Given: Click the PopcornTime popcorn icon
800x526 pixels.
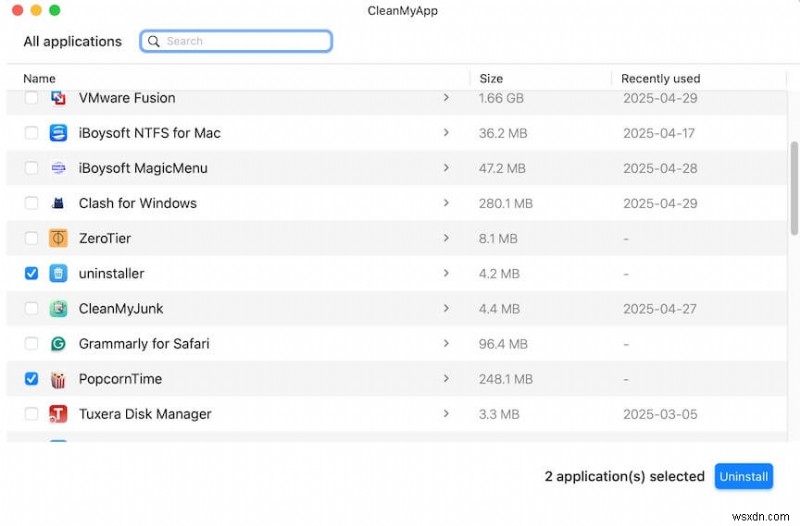Looking at the screenshot, I should (x=58, y=379).
